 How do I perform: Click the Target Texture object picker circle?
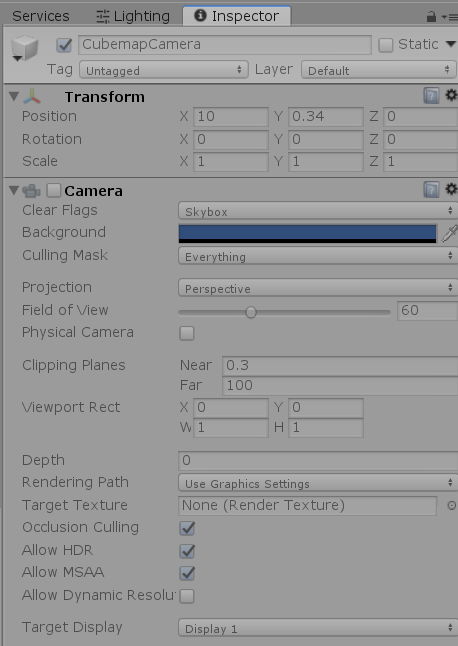tap(451, 506)
